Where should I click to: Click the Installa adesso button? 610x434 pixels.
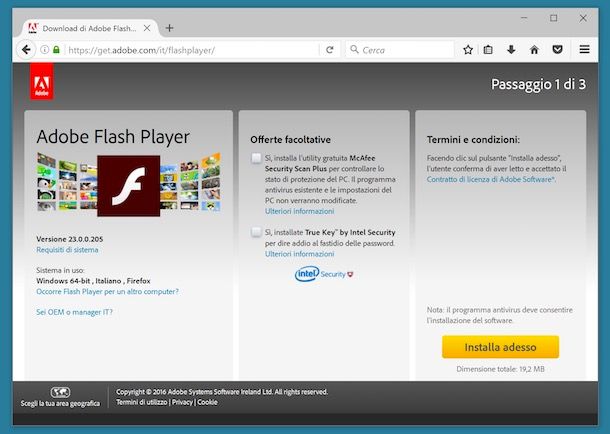tap(500, 347)
